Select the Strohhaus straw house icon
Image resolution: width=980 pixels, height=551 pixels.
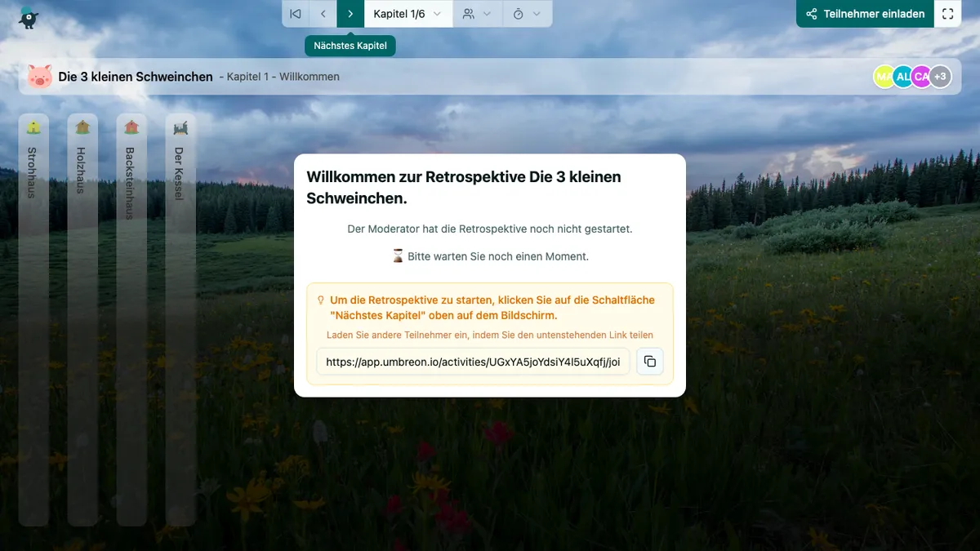coord(33,125)
